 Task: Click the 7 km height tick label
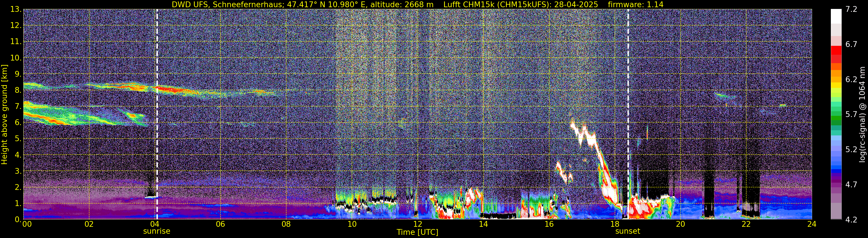18,106
